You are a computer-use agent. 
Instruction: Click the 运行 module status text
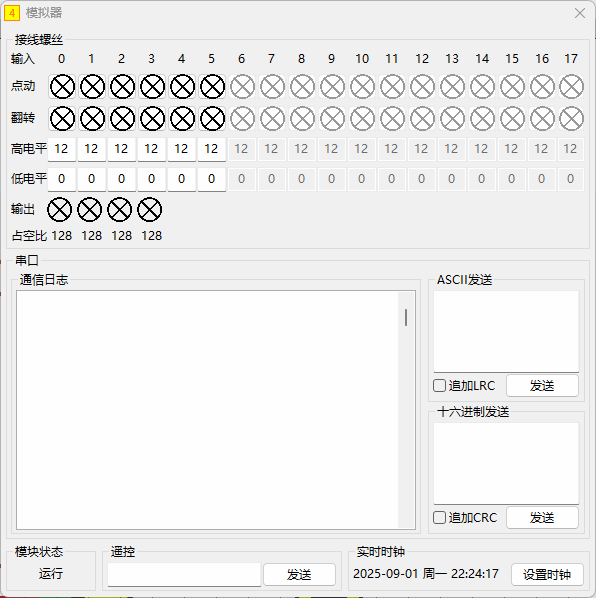click(51, 574)
